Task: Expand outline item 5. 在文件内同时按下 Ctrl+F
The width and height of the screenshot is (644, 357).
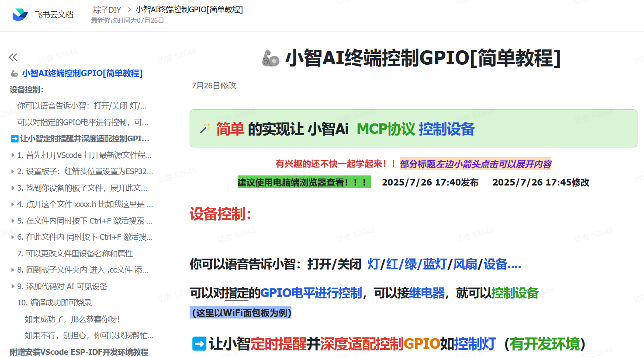Action: tap(13, 221)
